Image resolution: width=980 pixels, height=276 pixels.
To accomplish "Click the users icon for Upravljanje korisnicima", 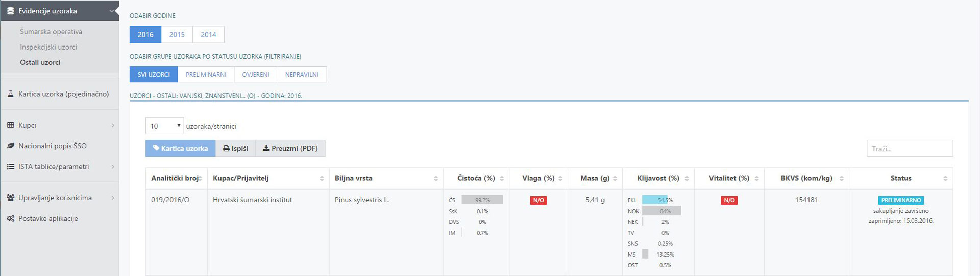I will tap(10, 198).
